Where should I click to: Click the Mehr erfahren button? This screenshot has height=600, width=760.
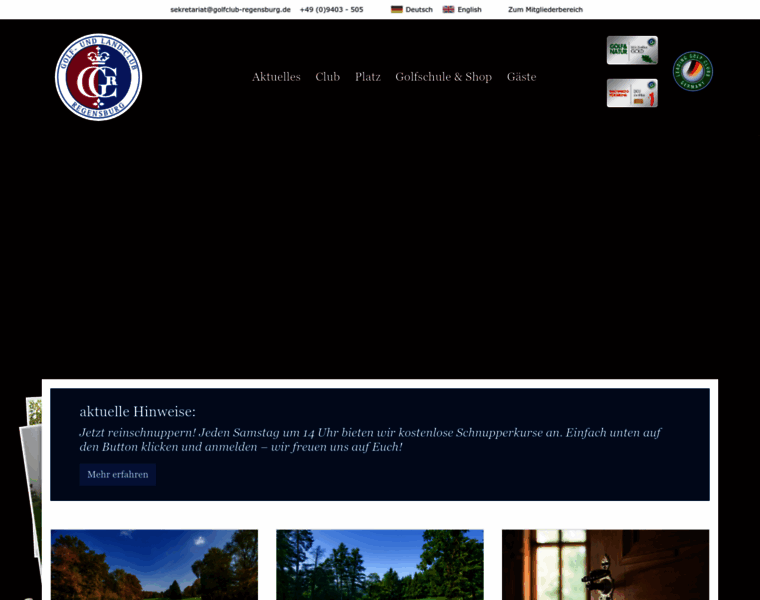118,474
